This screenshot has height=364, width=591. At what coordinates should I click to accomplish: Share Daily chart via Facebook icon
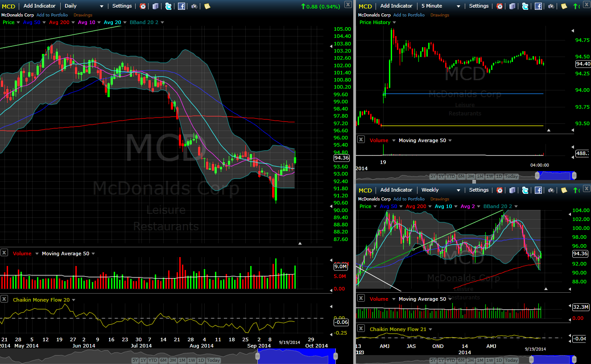point(182,6)
